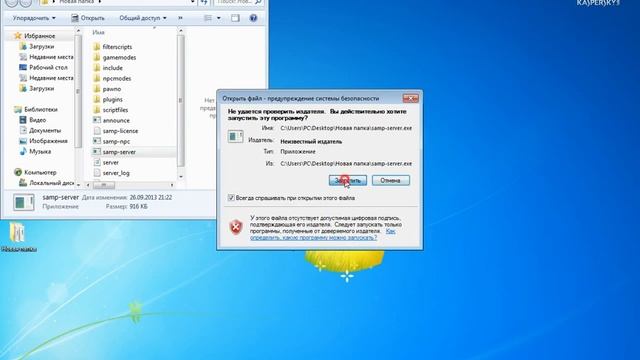Open the address bar history dropdown arrow
The height and width of the screenshot is (360, 640).
click(x=193, y=2)
